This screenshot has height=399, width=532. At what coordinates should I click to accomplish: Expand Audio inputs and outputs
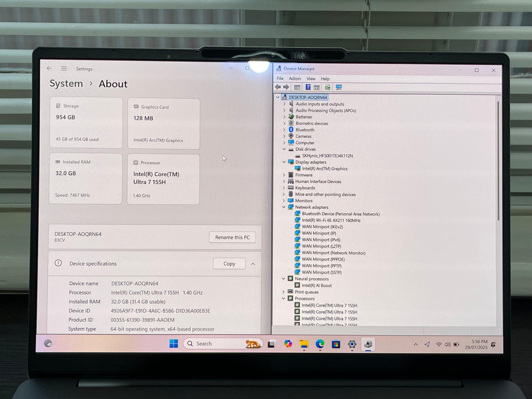coord(284,104)
